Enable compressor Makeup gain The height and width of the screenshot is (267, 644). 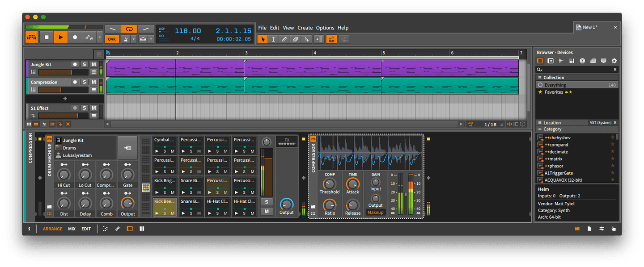coord(375,213)
